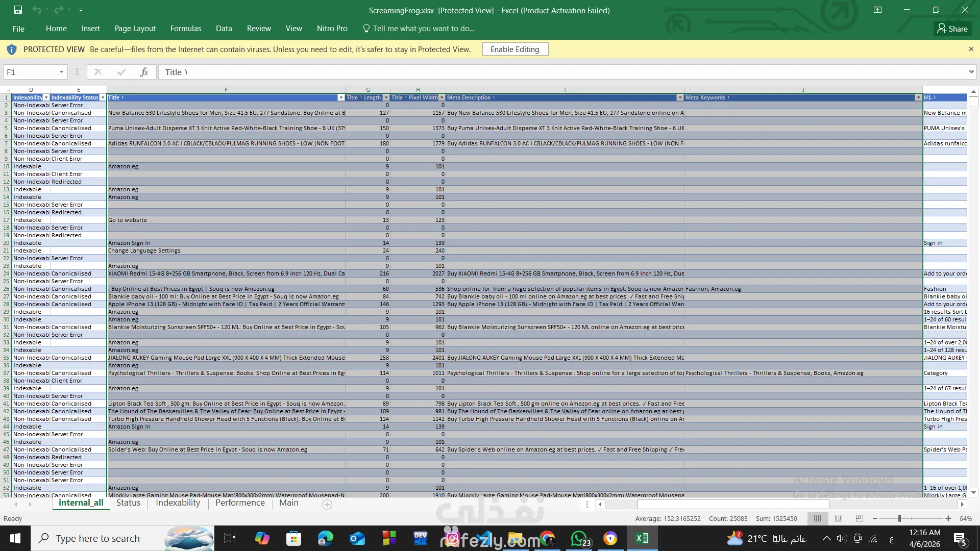Switch to the Indexability sheet tab
The image size is (980, 551).
coord(178,503)
